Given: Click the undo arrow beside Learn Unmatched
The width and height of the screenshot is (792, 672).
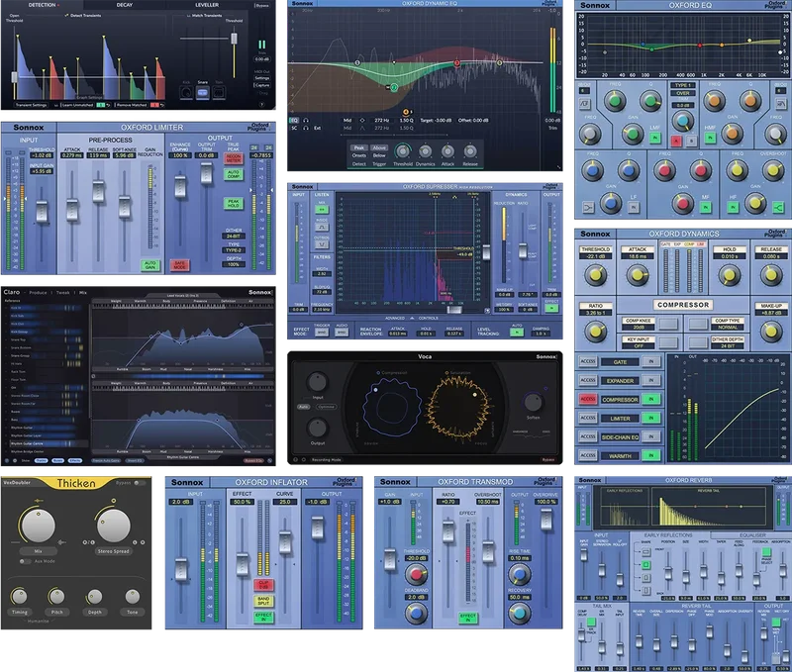Looking at the screenshot, I should click(x=108, y=105).
